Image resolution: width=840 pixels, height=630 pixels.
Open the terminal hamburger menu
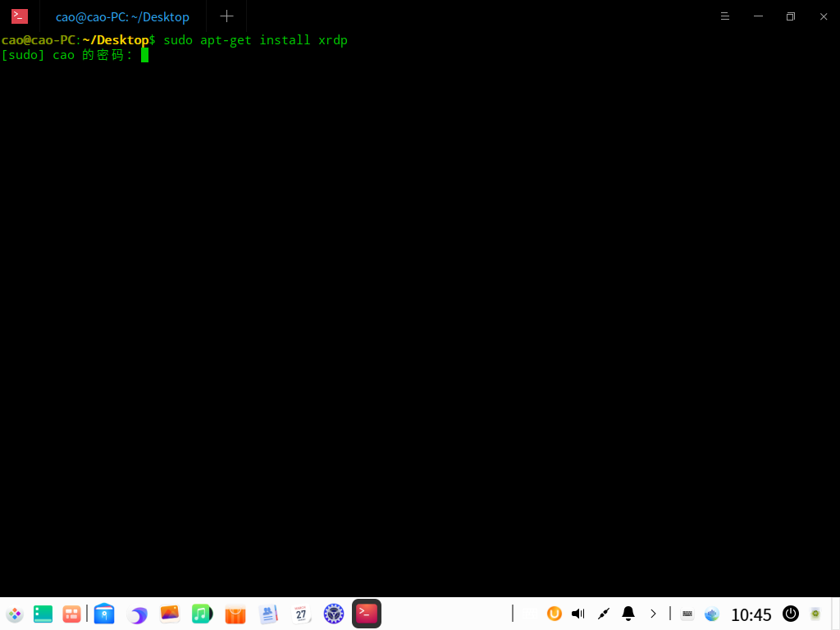[x=725, y=16]
